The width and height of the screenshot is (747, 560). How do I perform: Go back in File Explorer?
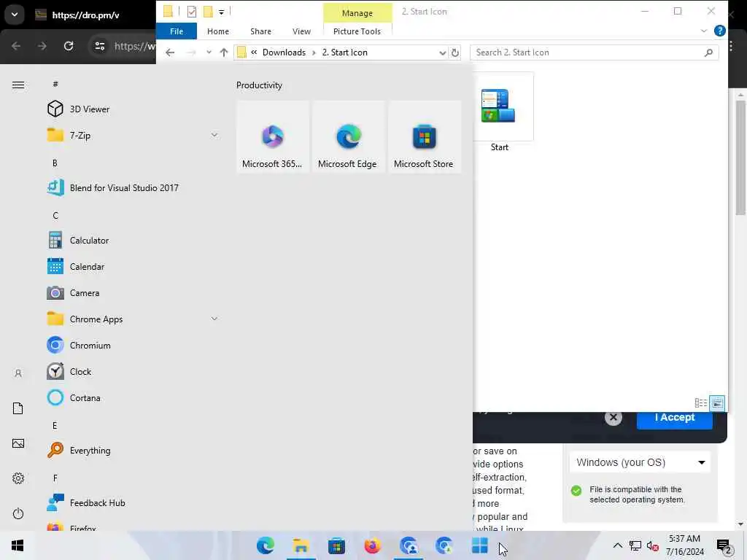pyautogui.click(x=170, y=52)
